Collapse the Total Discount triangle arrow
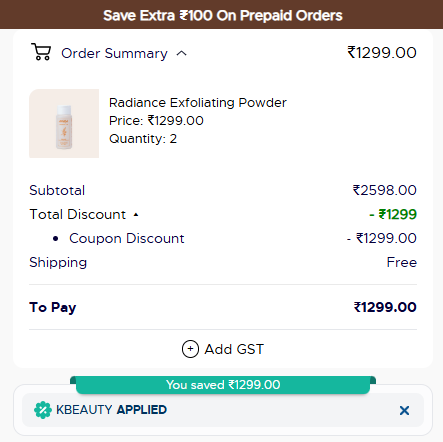 tap(136, 215)
